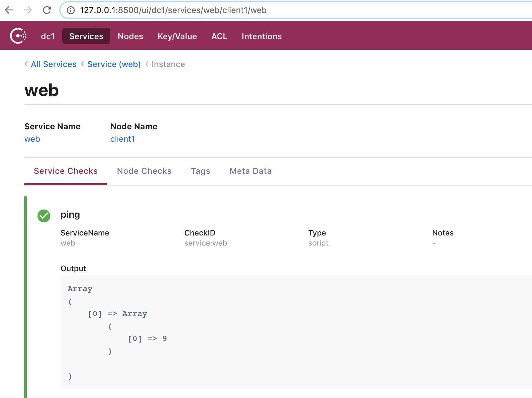Click the '[0] => Array' line in output
532x398 pixels.
point(118,314)
